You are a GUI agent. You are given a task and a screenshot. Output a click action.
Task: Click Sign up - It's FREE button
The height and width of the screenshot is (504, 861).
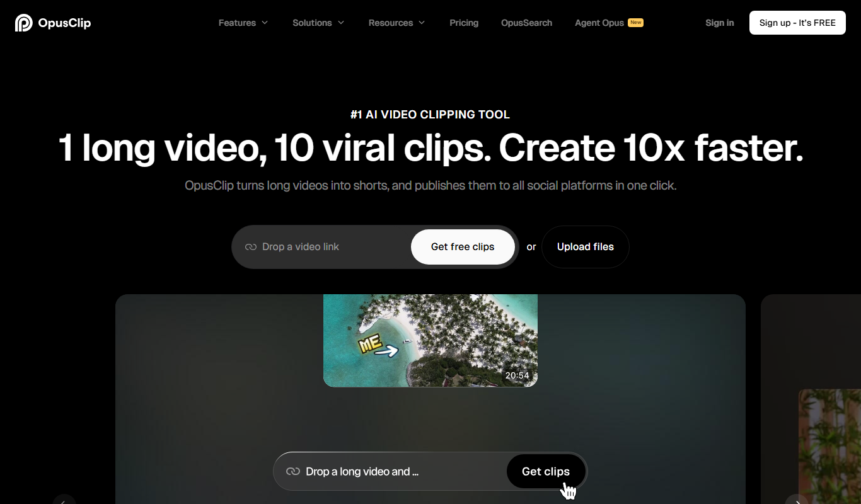click(x=797, y=23)
